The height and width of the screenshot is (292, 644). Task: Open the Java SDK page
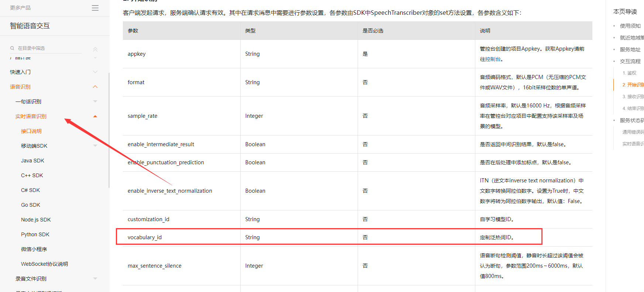tap(32, 161)
